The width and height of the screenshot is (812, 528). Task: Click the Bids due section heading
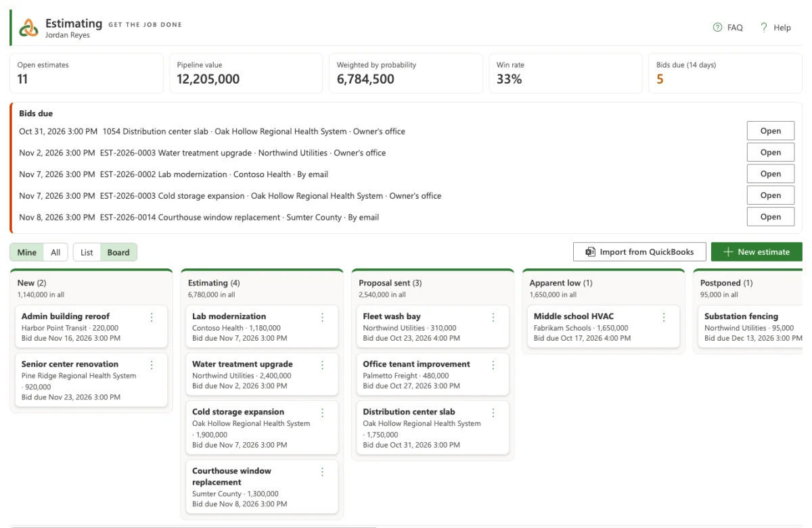(x=36, y=114)
